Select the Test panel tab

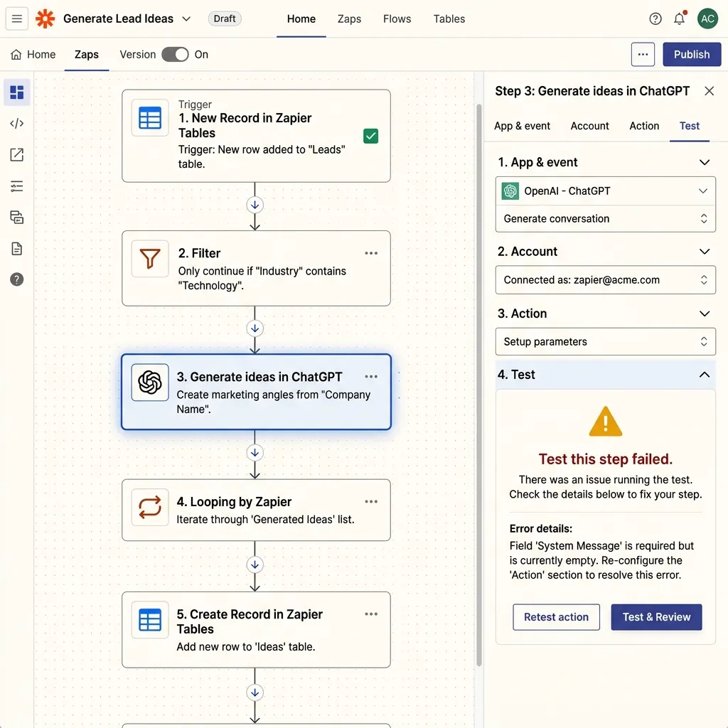(690, 126)
